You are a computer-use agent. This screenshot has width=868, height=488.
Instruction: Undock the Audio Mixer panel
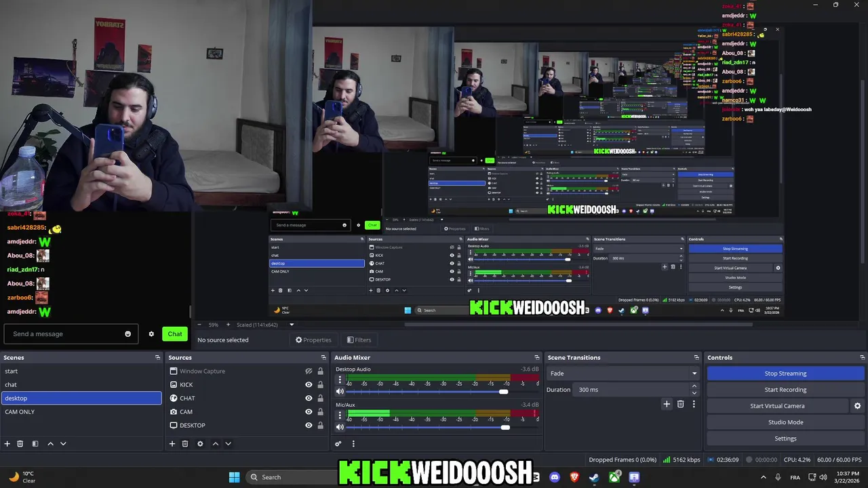[537, 357]
